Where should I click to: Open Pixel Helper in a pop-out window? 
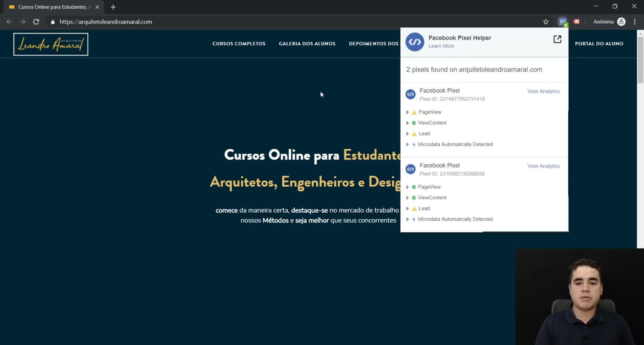tap(557, 39)
